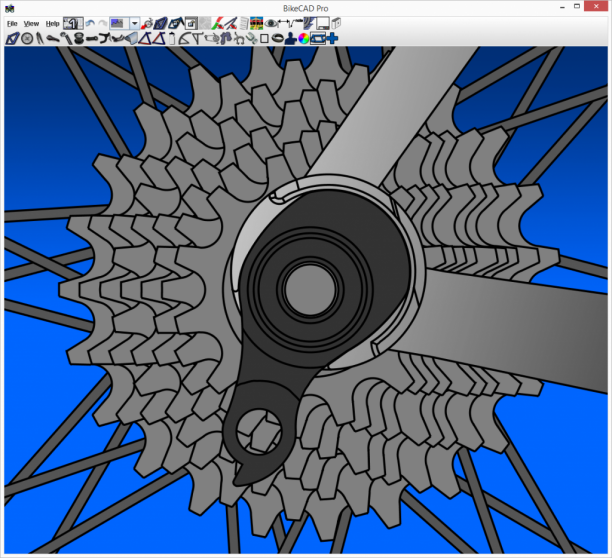Click the gray texture pattern icon
Image resolution: width=612 pixels, height=558 pixels.
205,23
